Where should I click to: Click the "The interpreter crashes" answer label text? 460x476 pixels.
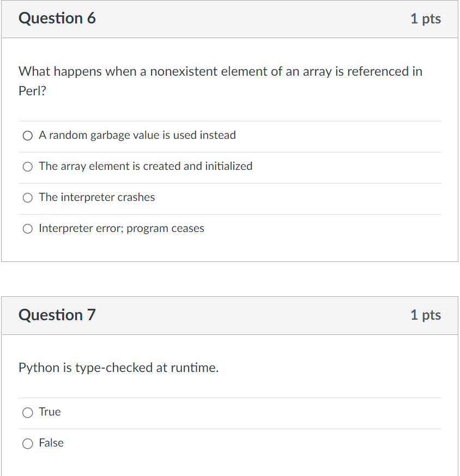[97, 197]
